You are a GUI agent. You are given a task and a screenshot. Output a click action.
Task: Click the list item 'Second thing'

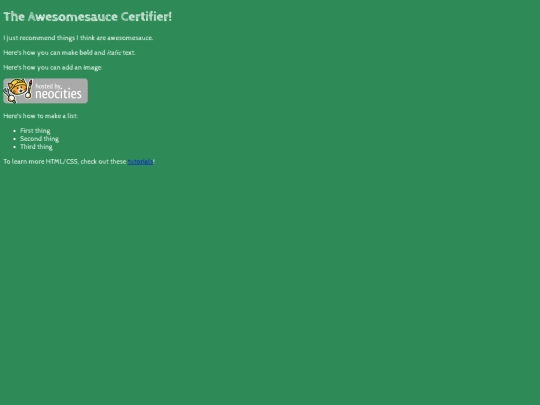39,139
